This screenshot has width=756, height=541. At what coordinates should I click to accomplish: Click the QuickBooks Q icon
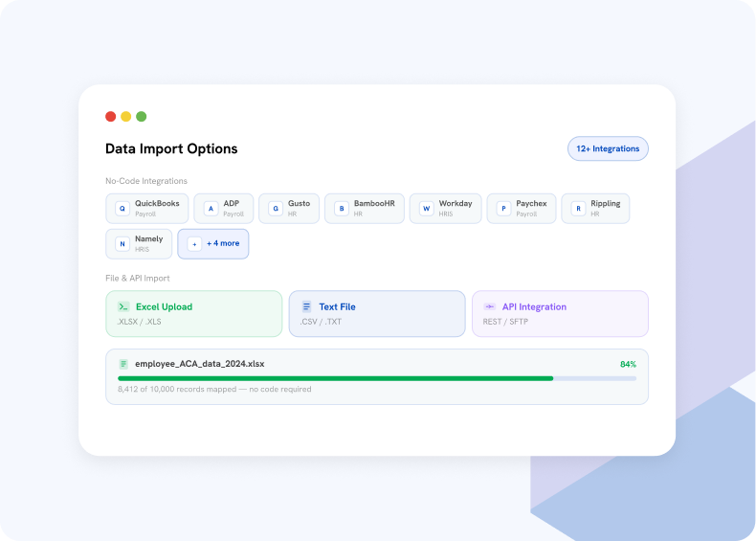122,209
